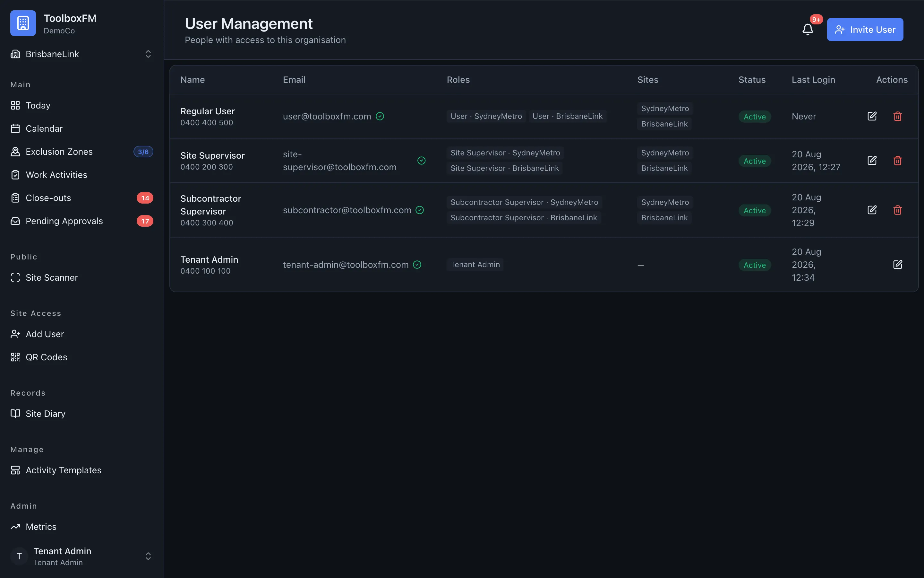924x578 pixels.
Task: Edit the Tenant Admin row
Action: [898, 265]
